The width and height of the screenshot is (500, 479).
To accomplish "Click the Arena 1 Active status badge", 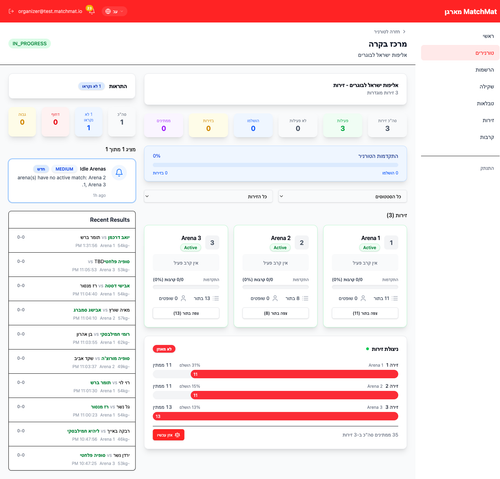I will coord(369,248).
